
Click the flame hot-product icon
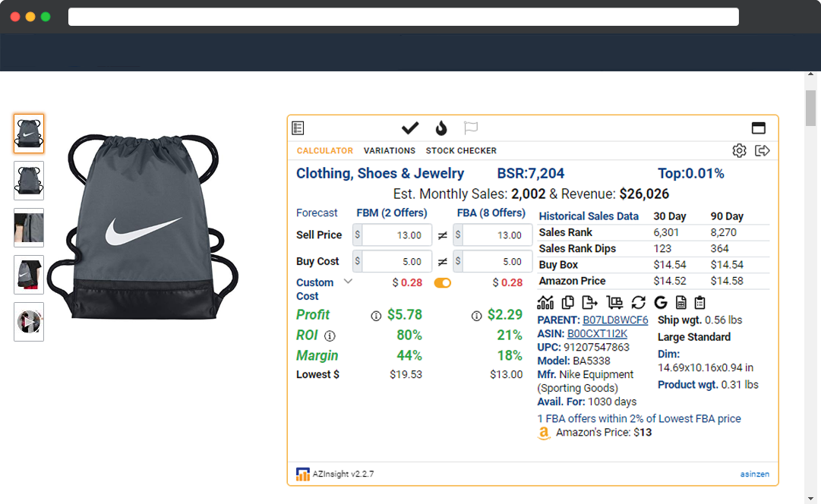click(441, 128)
